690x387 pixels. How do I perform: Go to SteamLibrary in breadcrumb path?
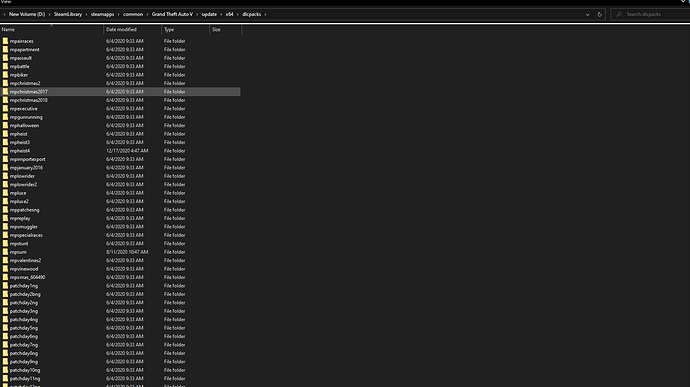pos(68,15)
